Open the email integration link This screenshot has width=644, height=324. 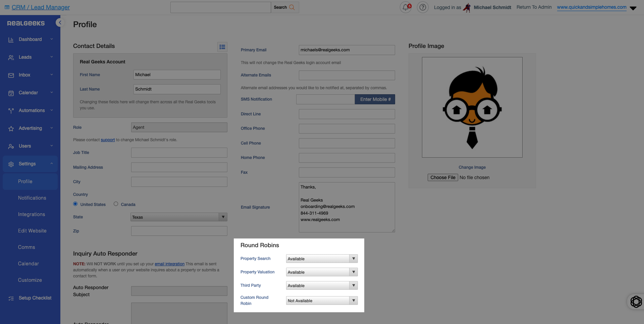169,264
